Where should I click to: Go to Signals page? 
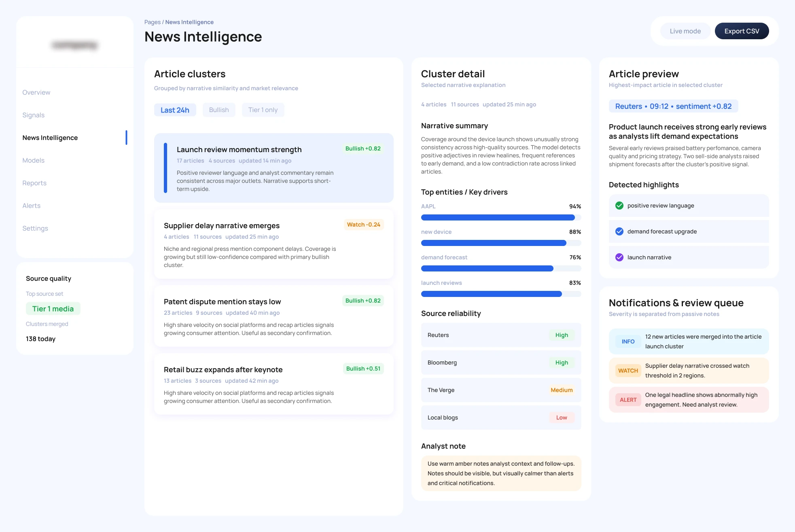click(x=34, y=115)
